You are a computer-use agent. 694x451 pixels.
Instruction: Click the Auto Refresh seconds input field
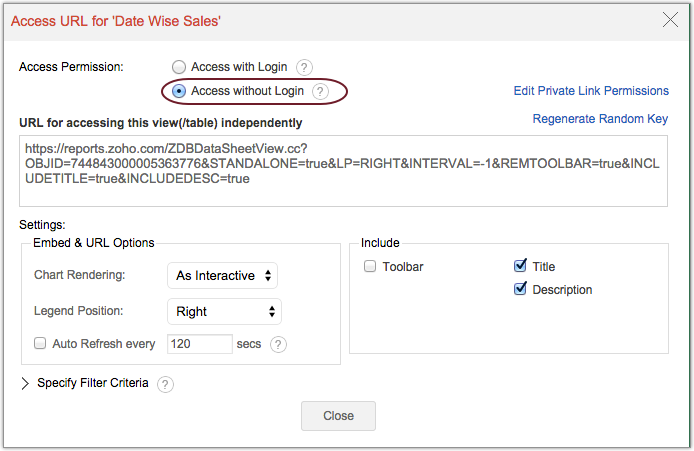(200, 344)
